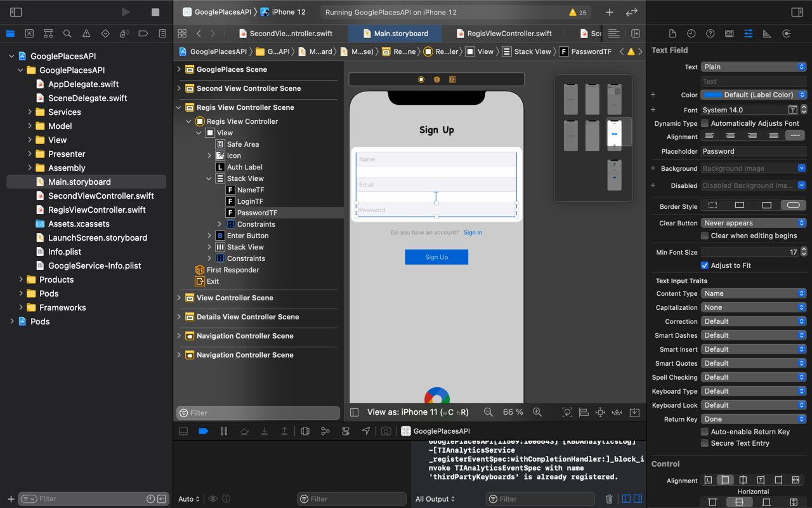This screenshot has width=812, height=508.
Task: Toggle Automatically Adjusts Font checkbox
Action: (705, 123)
